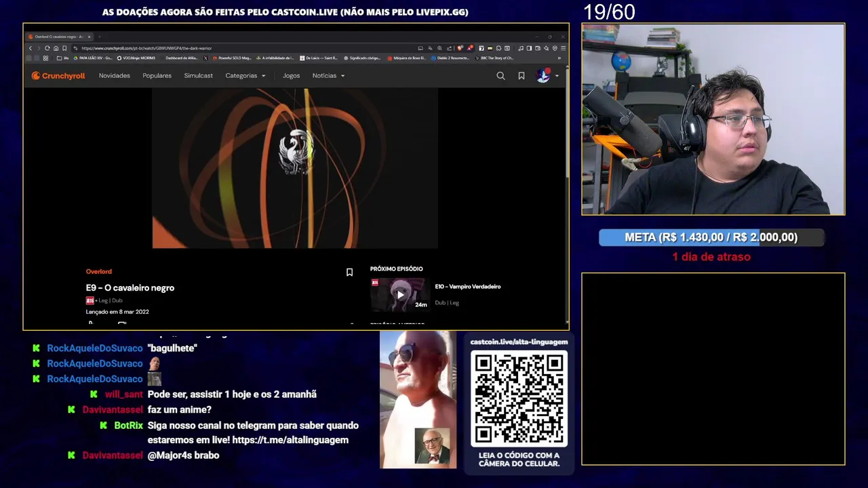This screenshot has height=488, width=868.
Task: Open the apps grid in bookmarks bar
Action: pyautogui.click(x=45, y=58)
